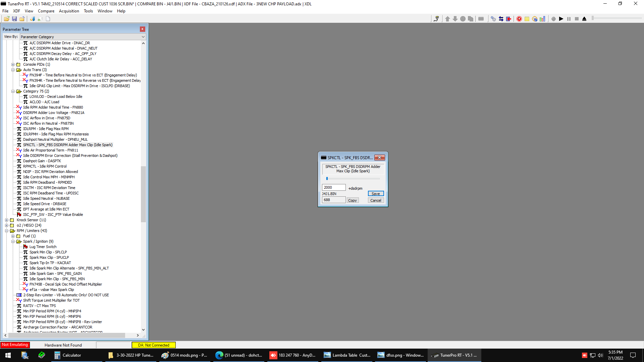This screenshot has height=362, width=644.
Task: Click the save bin floppy icon
Action: click(x=14, y=19)
